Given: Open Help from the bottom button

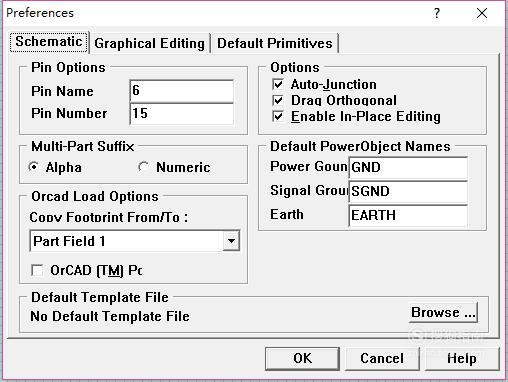Looking at the screenshot, I should pos(462,358).
